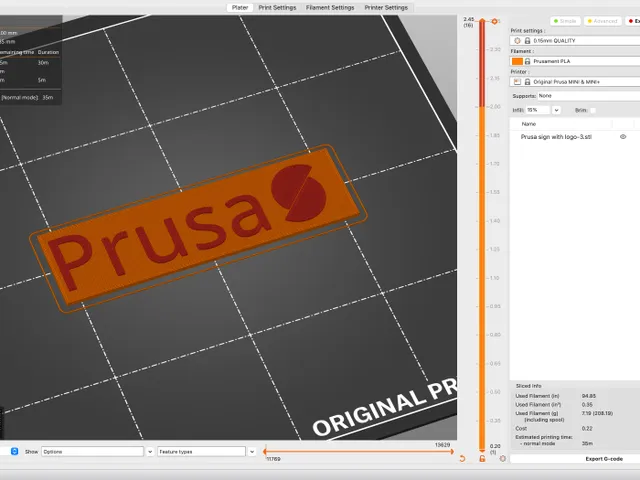Click the Used Filament (in) value 94.85
Image resolution: width=640 pixels, height=480 pixels.
pos(589,396)
